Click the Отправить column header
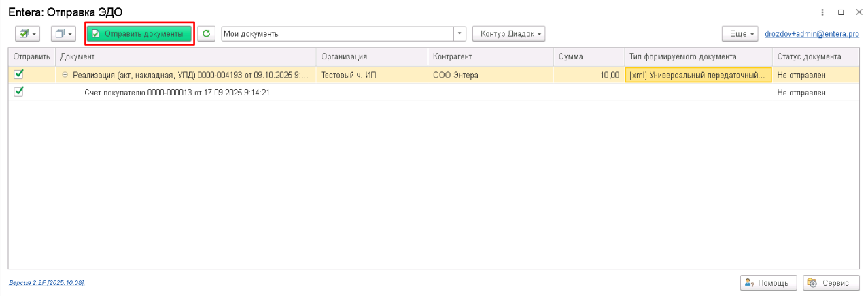 click(x=31, y=56)
